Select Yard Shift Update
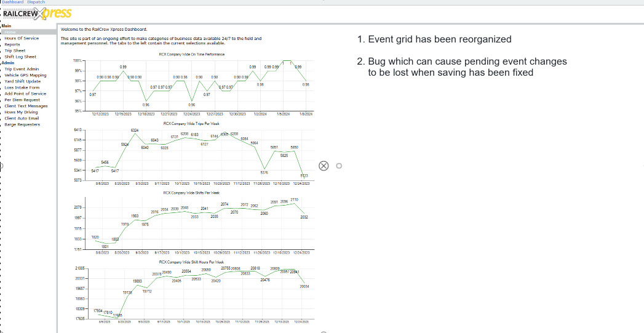 [23, 81]
